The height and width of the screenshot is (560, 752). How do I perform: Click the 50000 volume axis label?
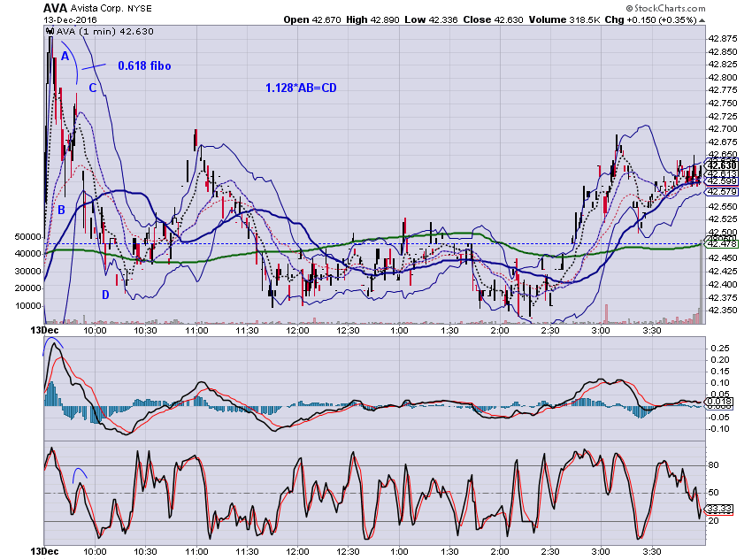(x=27, y=237)
